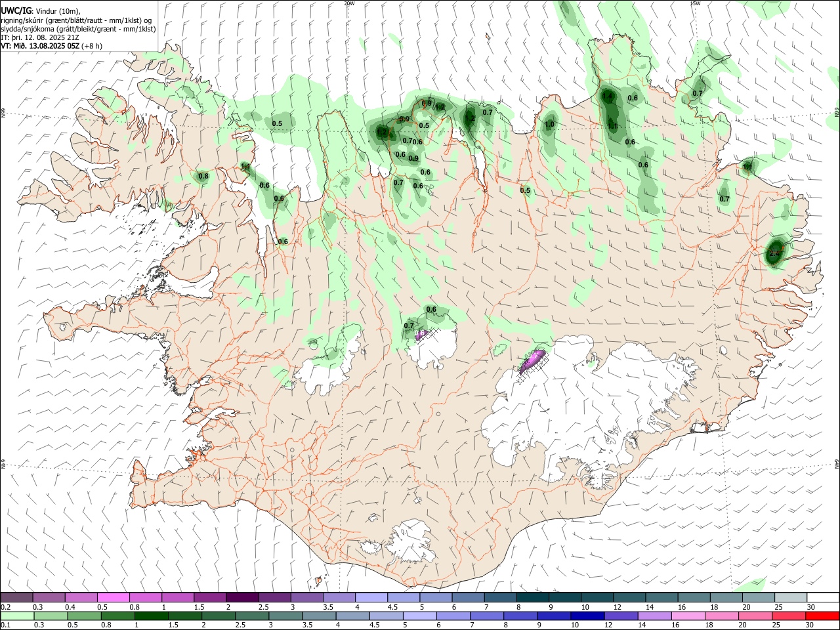The height and width of the screenshot is (630, 840).
Task: Click the "slydda/snjókoma" description line
Action: pos(78,29)
